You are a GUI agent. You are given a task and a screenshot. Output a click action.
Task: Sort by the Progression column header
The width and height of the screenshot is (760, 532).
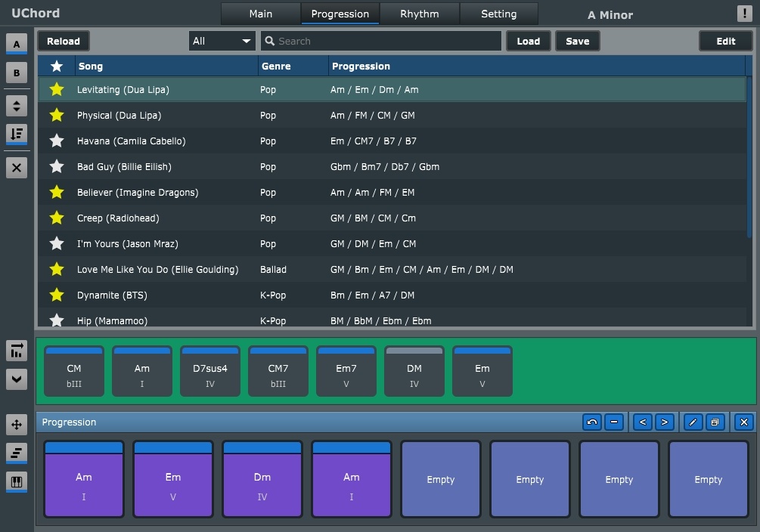537,66
